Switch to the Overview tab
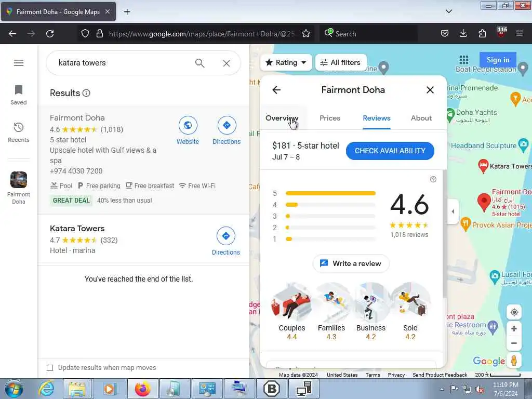This screenshot has height=399, width=532. click(282, 118)
